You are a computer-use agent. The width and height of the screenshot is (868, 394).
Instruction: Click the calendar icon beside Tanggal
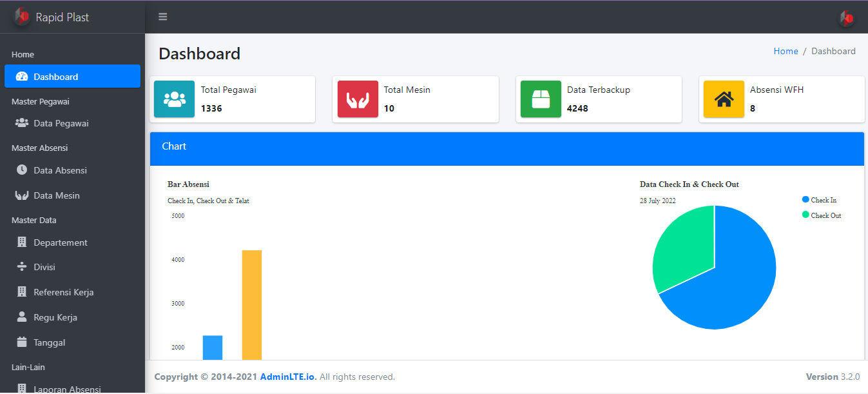tap(22, 342)
